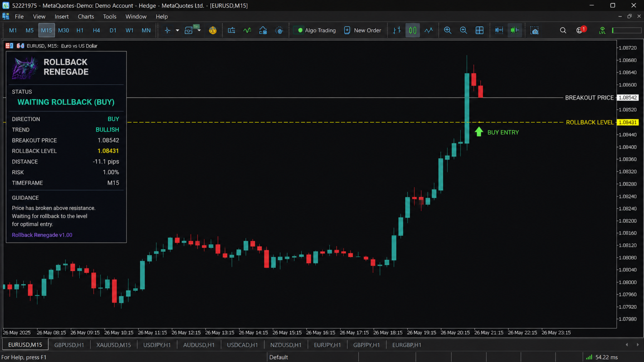Click the Rollback Renegade v1.00 link
Viewport: 644px width, 362px height.
(42, 235)
